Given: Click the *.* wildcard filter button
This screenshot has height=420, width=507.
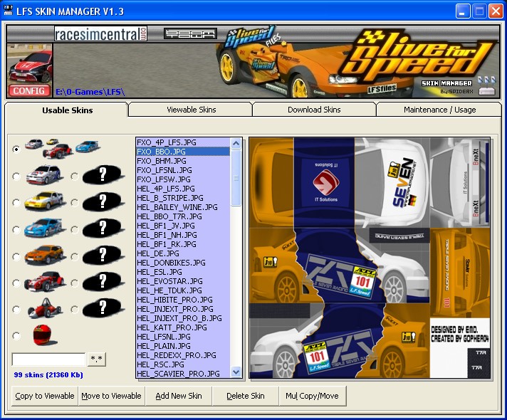Looking at the screenshot, I should 96,359.
